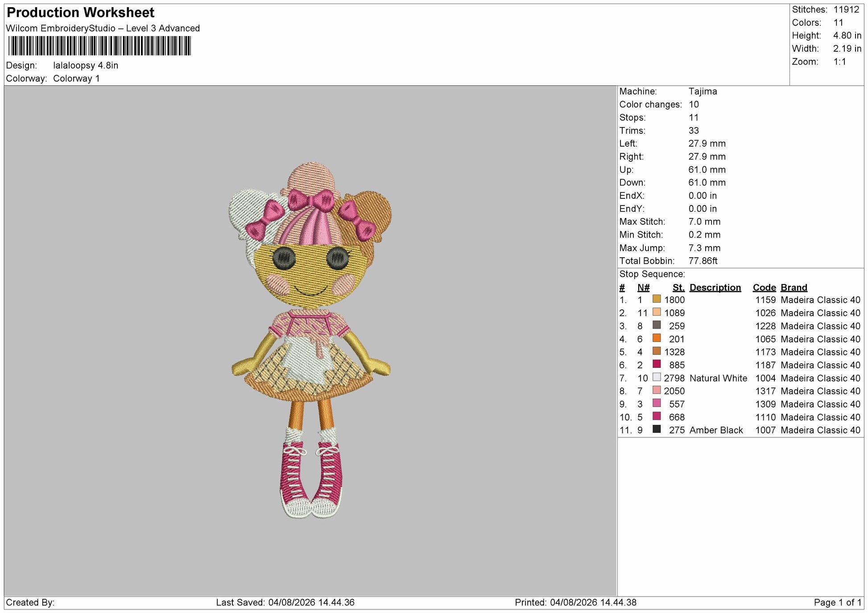Click the "St." column header

(x=678, y=288)
